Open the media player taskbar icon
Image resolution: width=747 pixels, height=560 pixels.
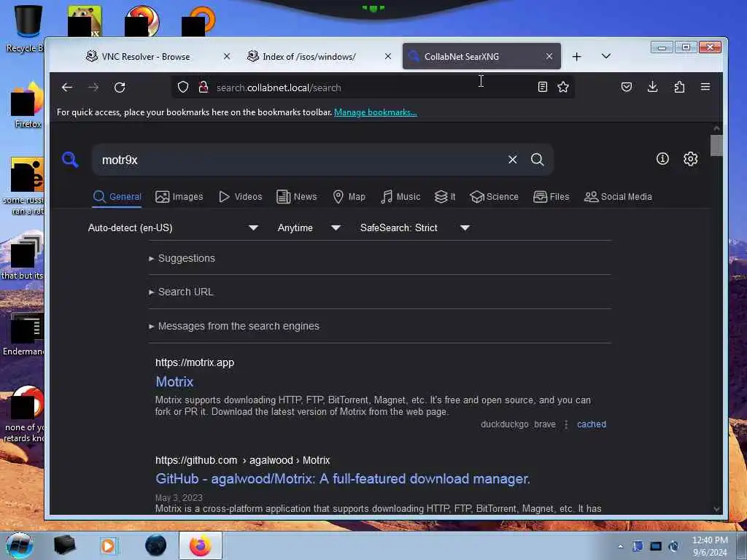[x=109, y=545]
